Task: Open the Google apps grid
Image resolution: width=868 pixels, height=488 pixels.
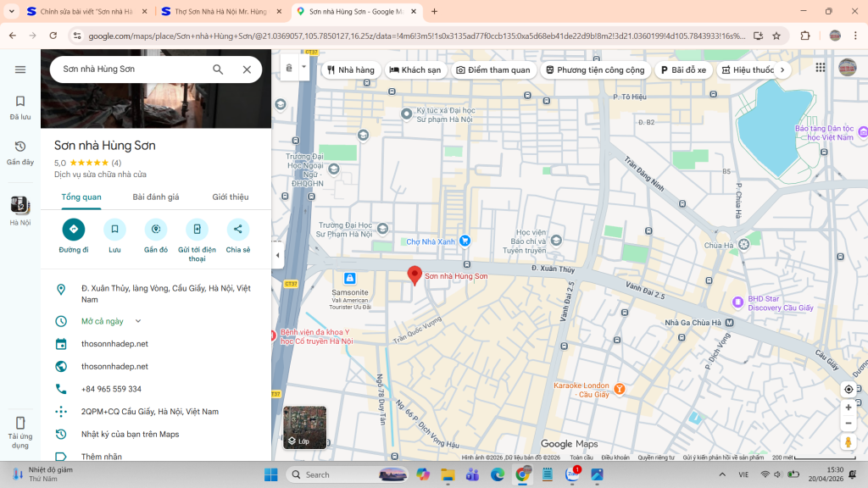Action: [820, 69]
